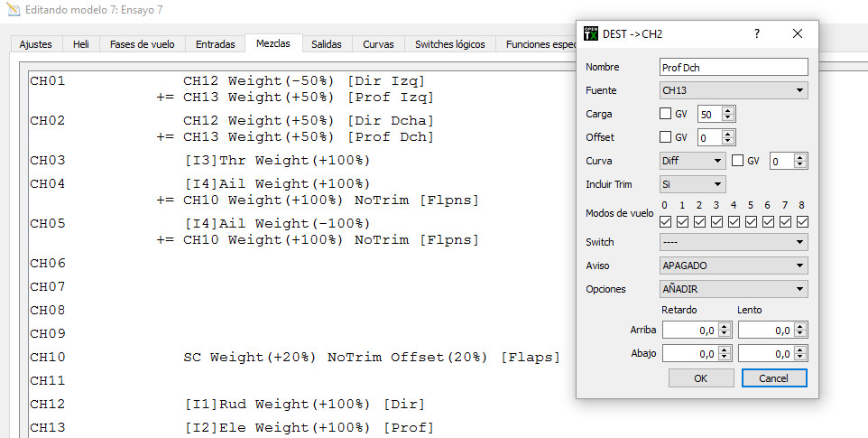Open the Opciones dropdown showing AÑADIR
The width and height of the screenshot is (868, 438).
[734, 289]
